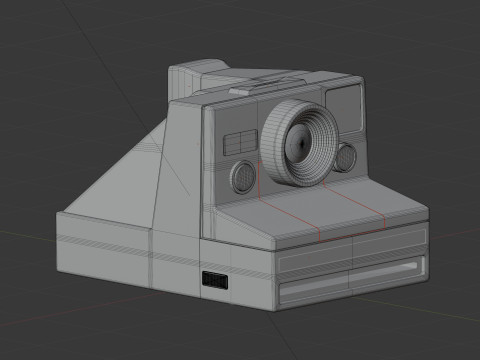The width and height of the screenshot is (480, 360).
Task: Select the black vent grille on camera side
Action: (x=215, y=280)
